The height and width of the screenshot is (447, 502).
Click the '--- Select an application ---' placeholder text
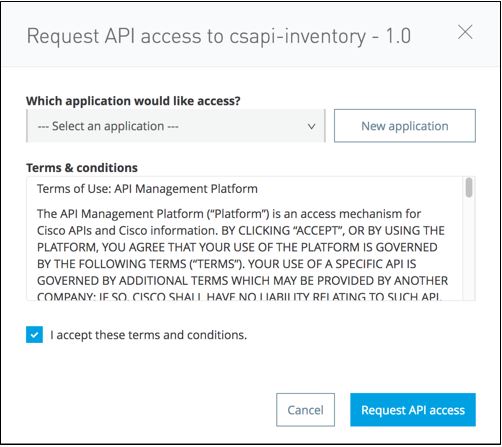(108, 126)
